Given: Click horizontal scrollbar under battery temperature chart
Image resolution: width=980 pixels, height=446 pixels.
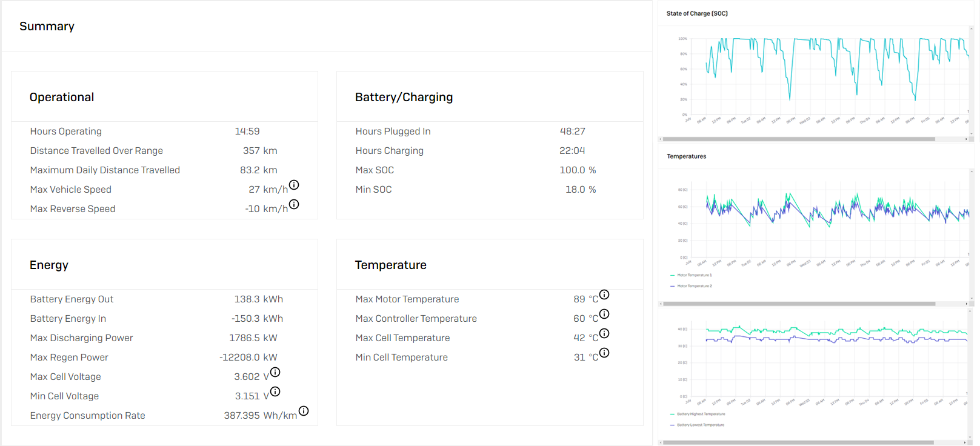Looking at the screenshot, I should (x=798, y=442).
